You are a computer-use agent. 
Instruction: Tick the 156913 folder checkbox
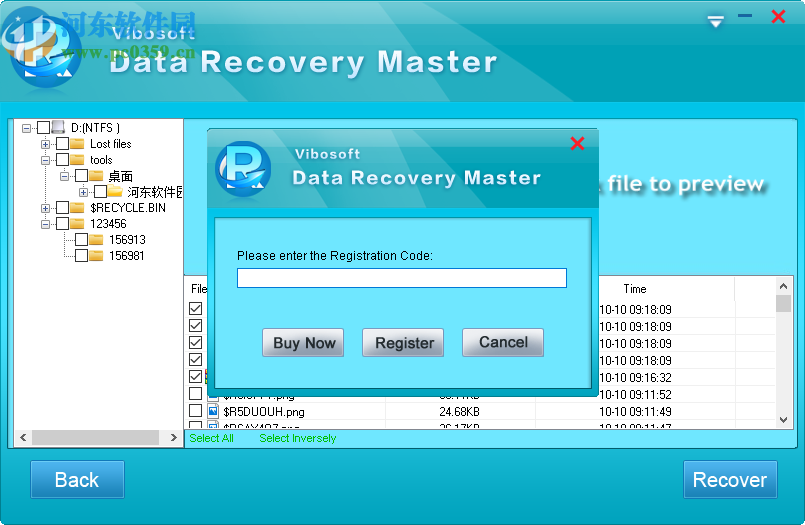click(x=81, y=239)
